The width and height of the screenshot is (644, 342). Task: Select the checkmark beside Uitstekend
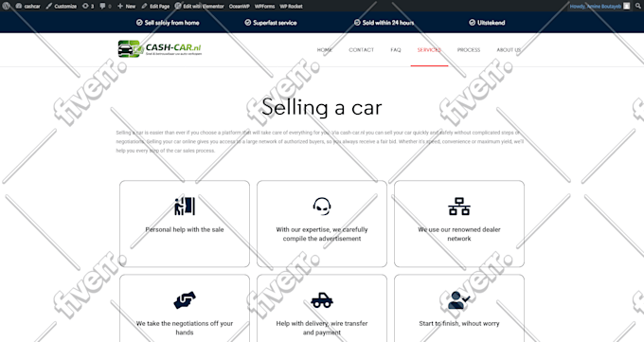(472, 23)
